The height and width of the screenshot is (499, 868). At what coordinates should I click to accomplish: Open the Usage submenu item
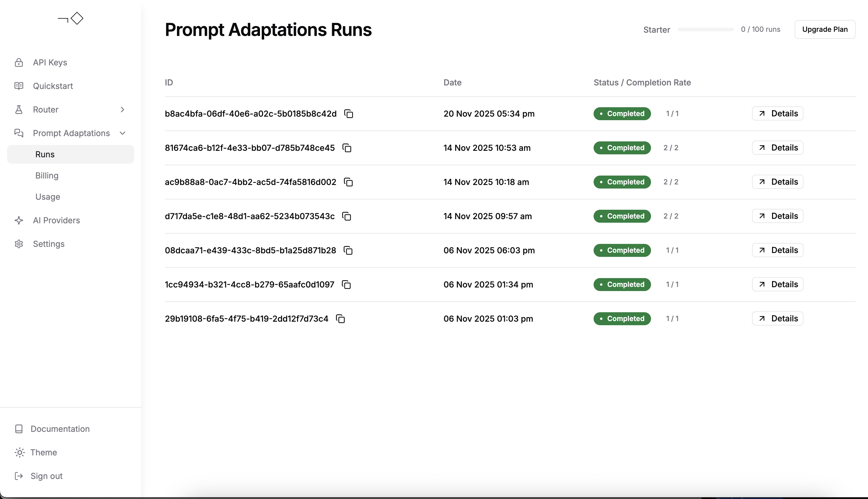(x=48, y=197)
